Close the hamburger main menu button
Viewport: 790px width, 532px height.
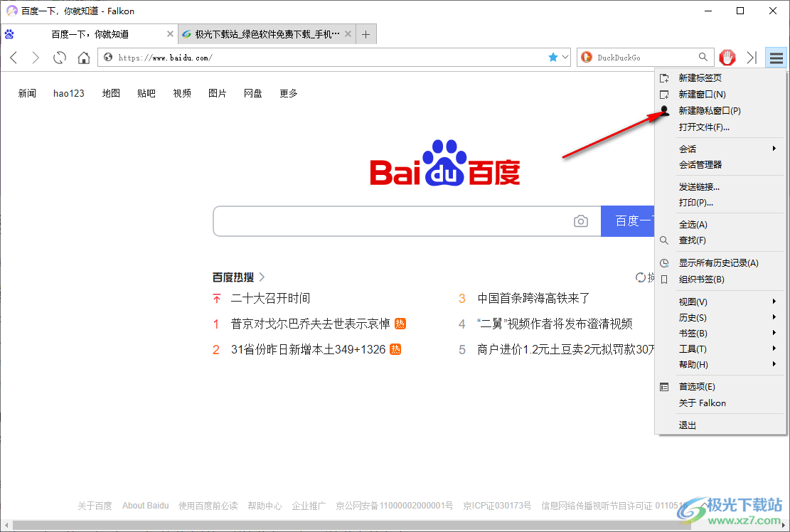776,58
